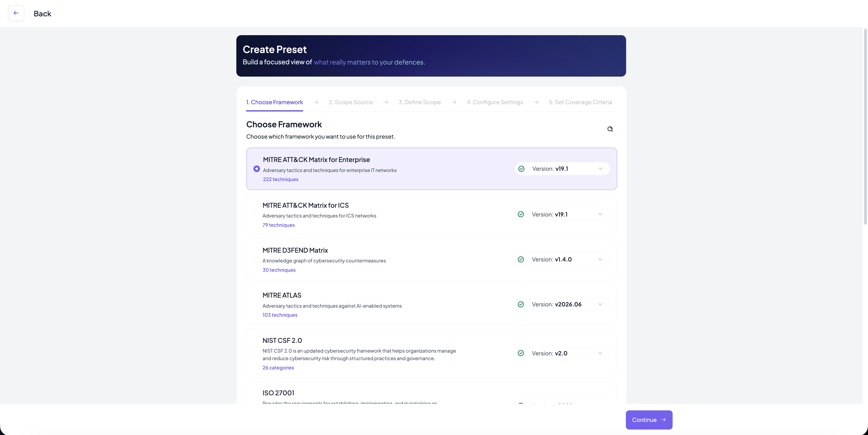Click green check icon beside ICS version
The width and height of the screenshot is (868, 435).
click(x=521, y=214)
